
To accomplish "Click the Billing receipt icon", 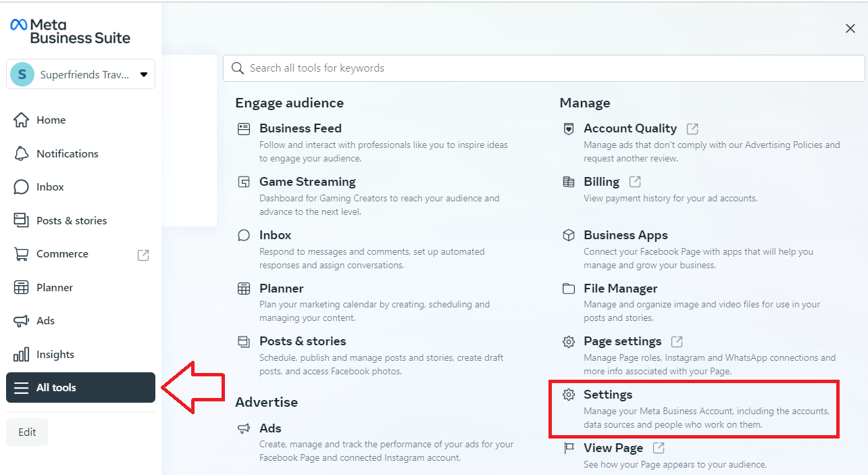I will click(569, 182).
